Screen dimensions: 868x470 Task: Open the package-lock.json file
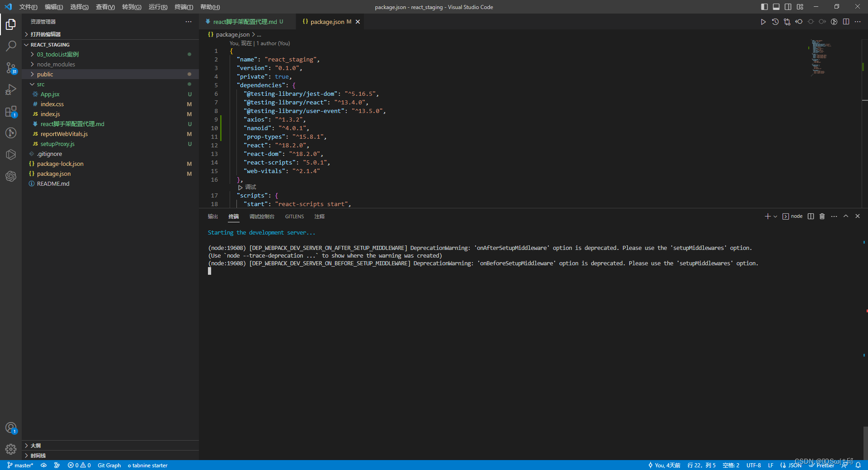60,164
